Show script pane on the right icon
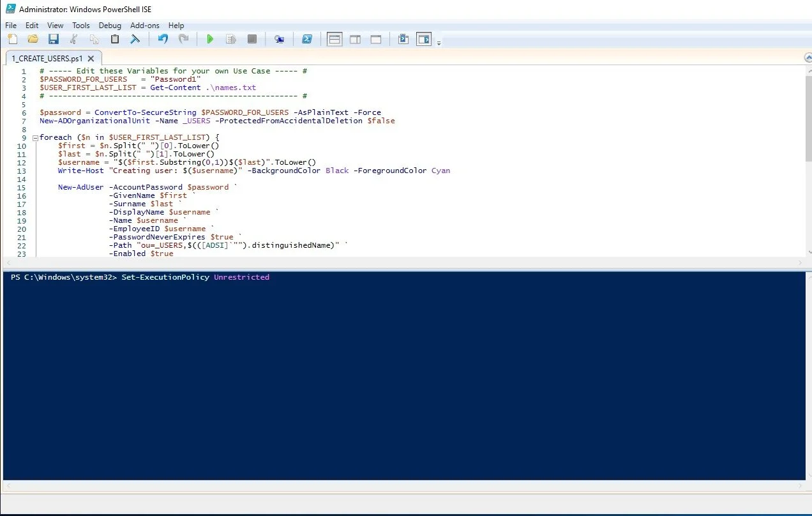 (x=355, y=40)
